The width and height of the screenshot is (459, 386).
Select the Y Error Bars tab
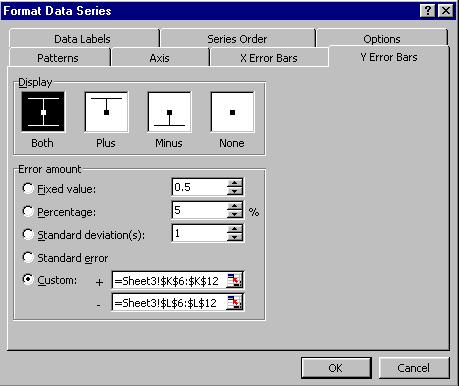coord(389,57)
